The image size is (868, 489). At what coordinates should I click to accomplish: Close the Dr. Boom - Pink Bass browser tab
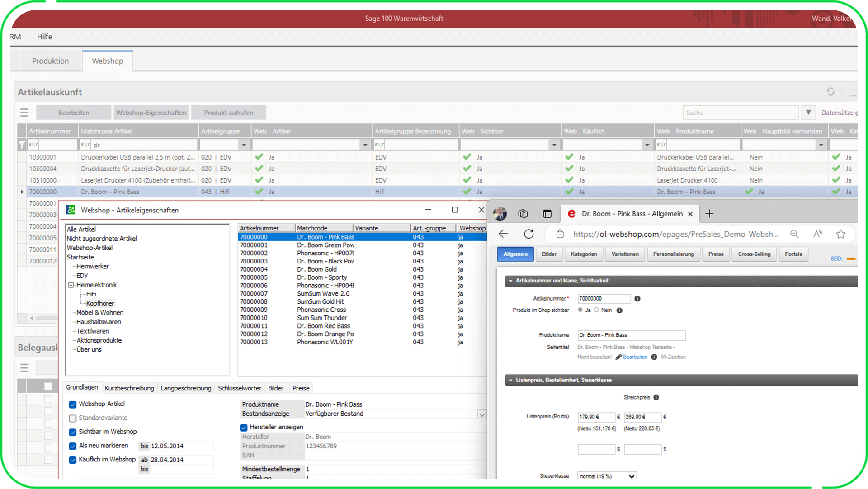(690, 214)
